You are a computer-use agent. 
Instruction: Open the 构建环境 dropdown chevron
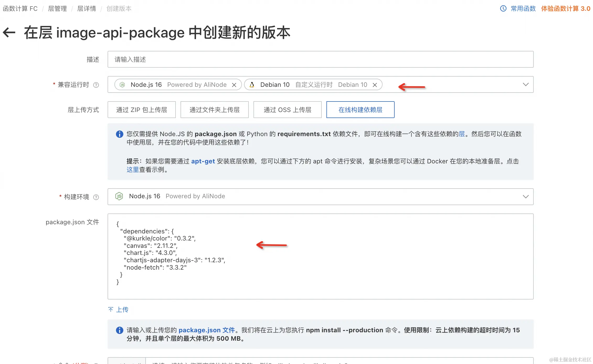525,197
